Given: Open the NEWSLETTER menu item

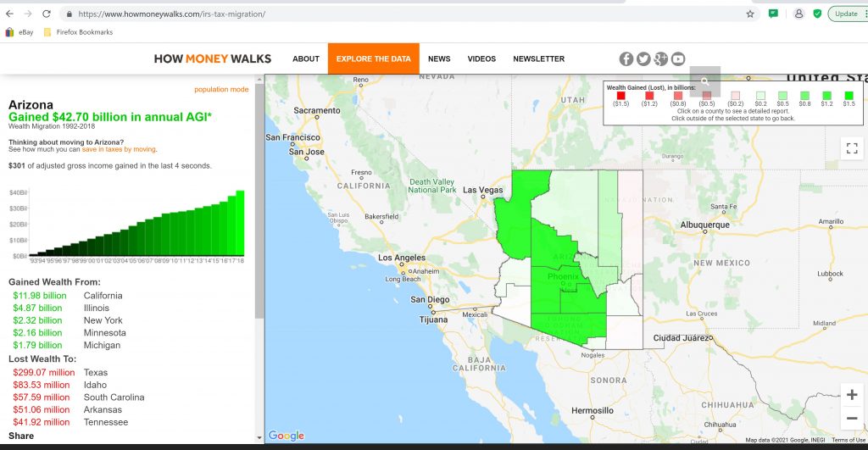Looking at the screenshot, I should 538,58.
